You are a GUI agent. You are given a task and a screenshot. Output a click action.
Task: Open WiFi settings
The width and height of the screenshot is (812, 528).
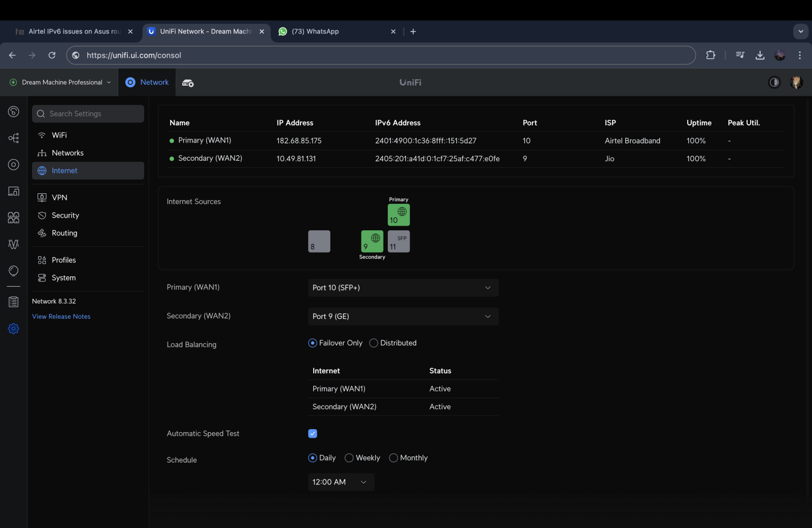tap(88, 135)
